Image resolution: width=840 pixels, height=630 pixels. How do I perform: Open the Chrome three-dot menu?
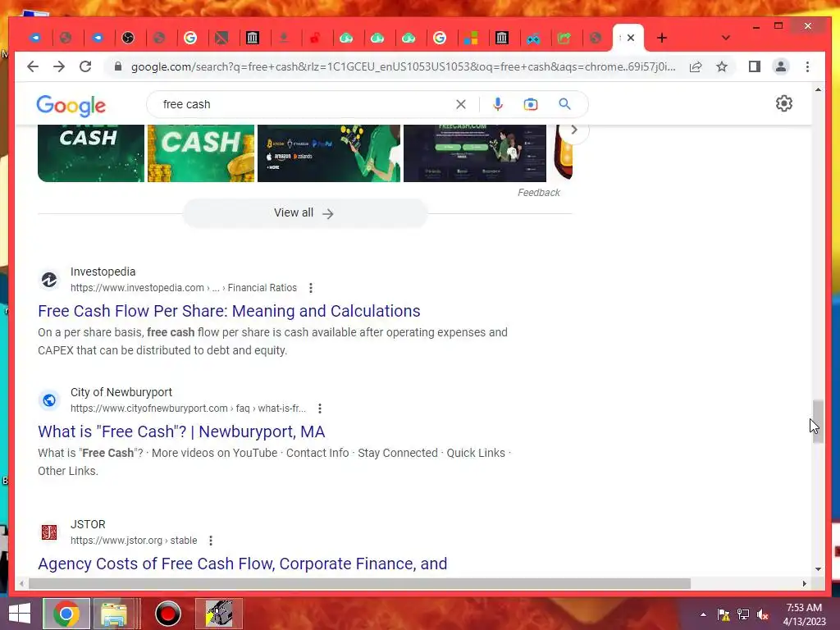tap(807, 67)
